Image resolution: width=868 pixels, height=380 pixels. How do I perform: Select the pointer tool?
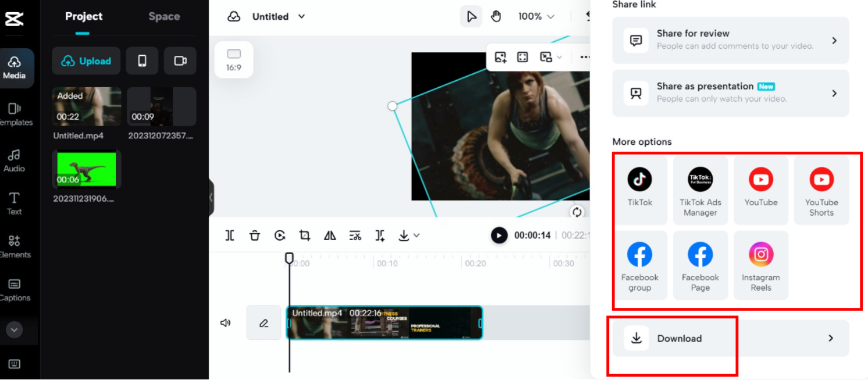click(471, 16)
